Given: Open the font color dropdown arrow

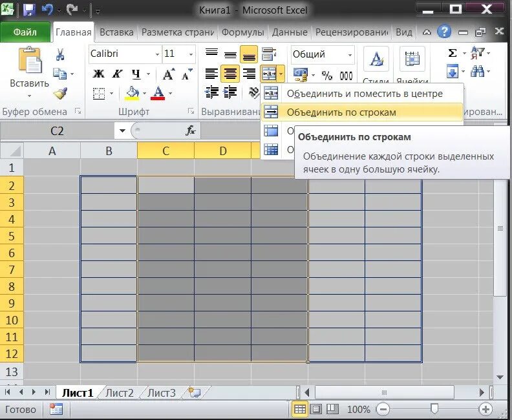Looking at the screenshot, I should [171, 94].
